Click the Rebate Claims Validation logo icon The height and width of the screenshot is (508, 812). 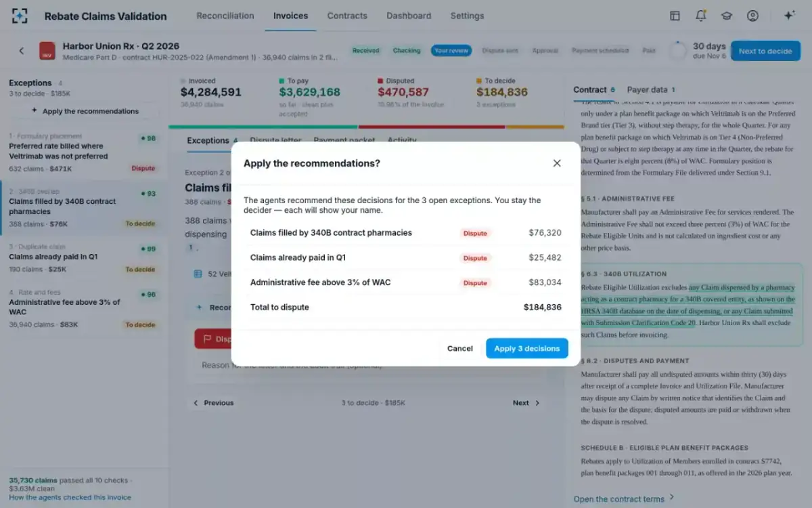click(20, 16)
